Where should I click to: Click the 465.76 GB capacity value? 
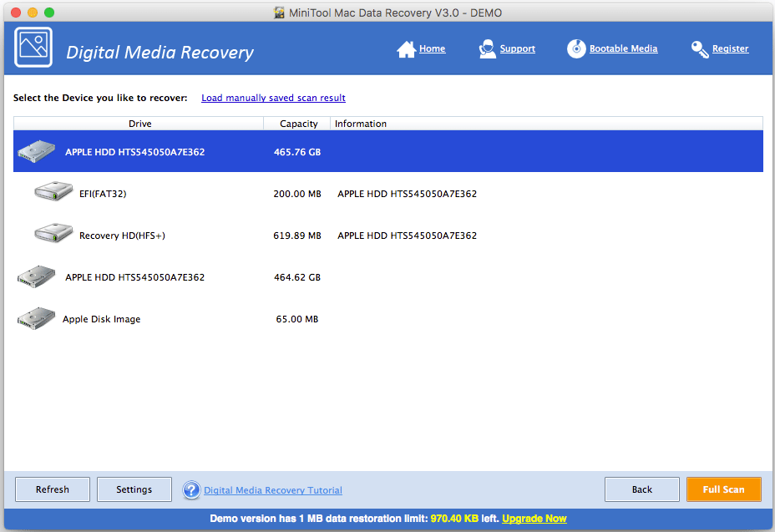[x=297, y=152]
